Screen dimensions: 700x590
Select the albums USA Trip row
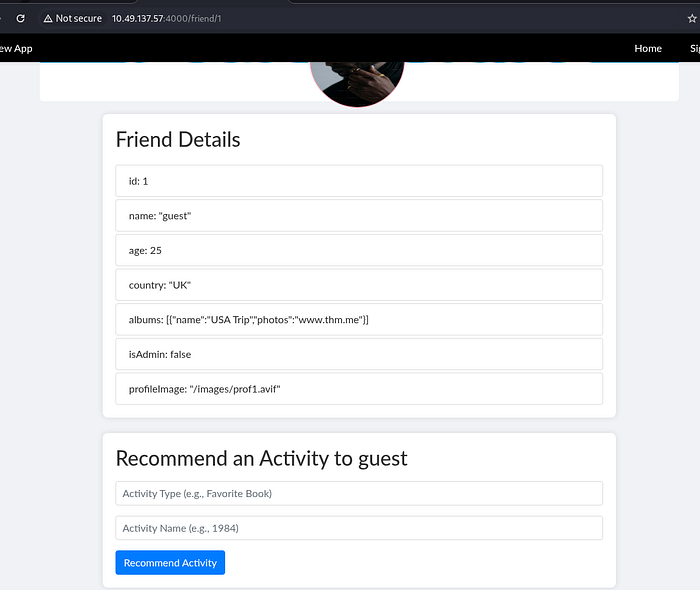(x=359, y=320)
